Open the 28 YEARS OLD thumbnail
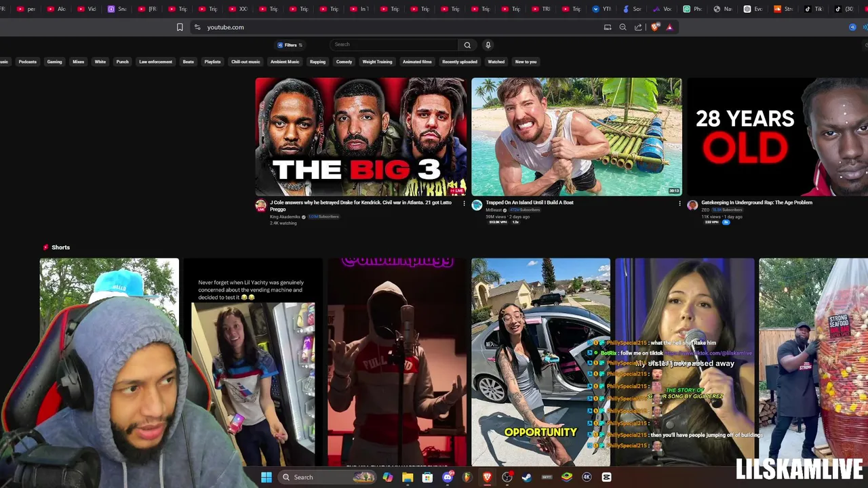868x488 pixels. (x=778, y=137)
